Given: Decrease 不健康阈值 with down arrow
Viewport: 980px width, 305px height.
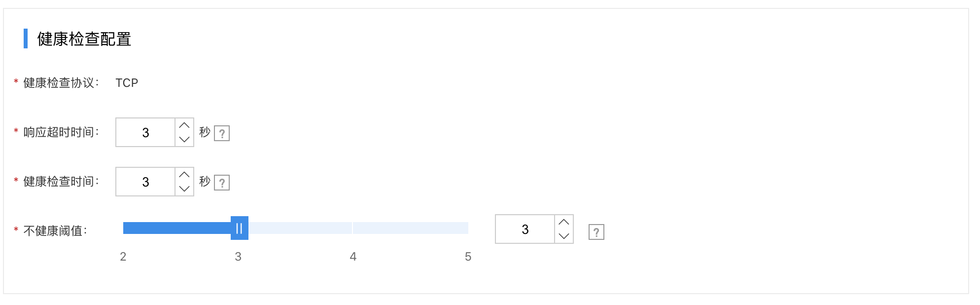Looking at the screenshot, I should pos(564,236).
